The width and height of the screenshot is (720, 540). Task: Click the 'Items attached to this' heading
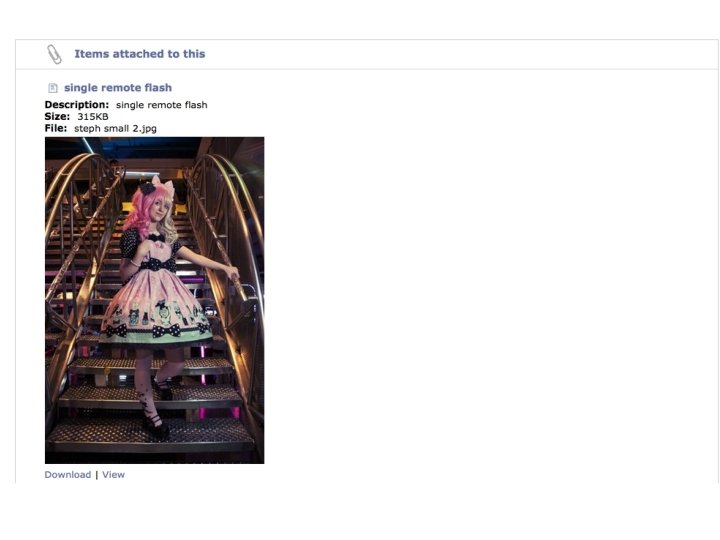(x=140, y=54)
